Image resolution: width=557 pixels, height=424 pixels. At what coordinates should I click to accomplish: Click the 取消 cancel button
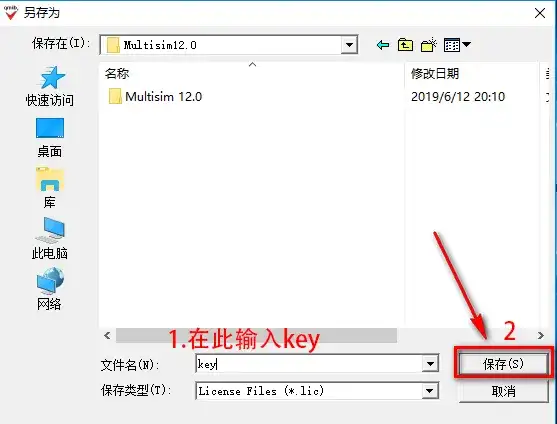point(503,391)
